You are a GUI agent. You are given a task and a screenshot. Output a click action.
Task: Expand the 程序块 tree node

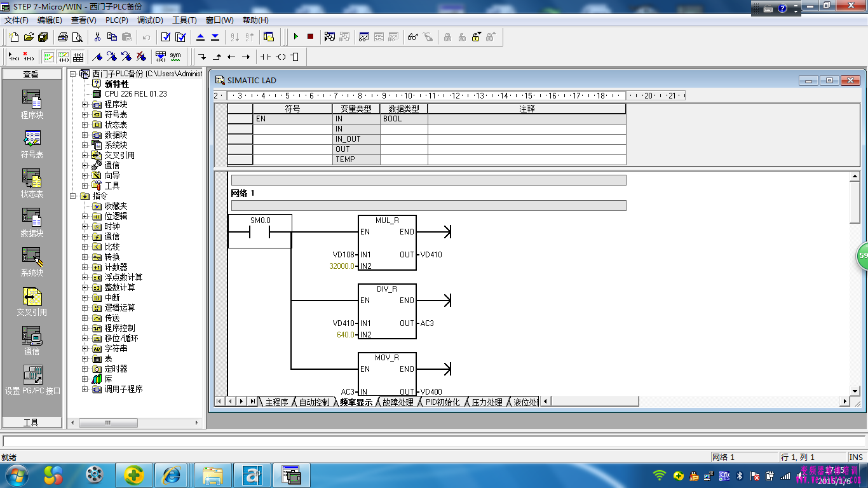pyautogui.click(x=85, y=104)
